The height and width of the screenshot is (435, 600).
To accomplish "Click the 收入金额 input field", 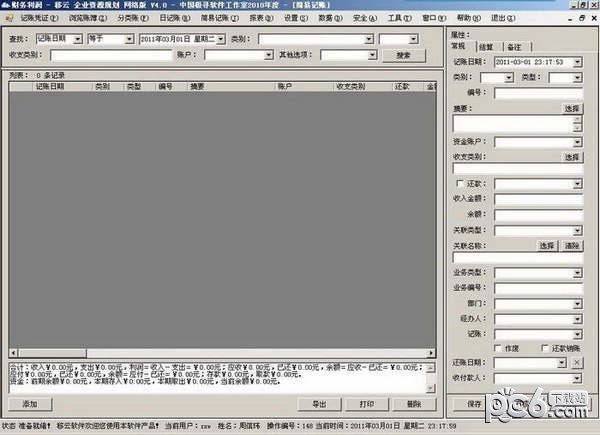I will pos(537,198).
